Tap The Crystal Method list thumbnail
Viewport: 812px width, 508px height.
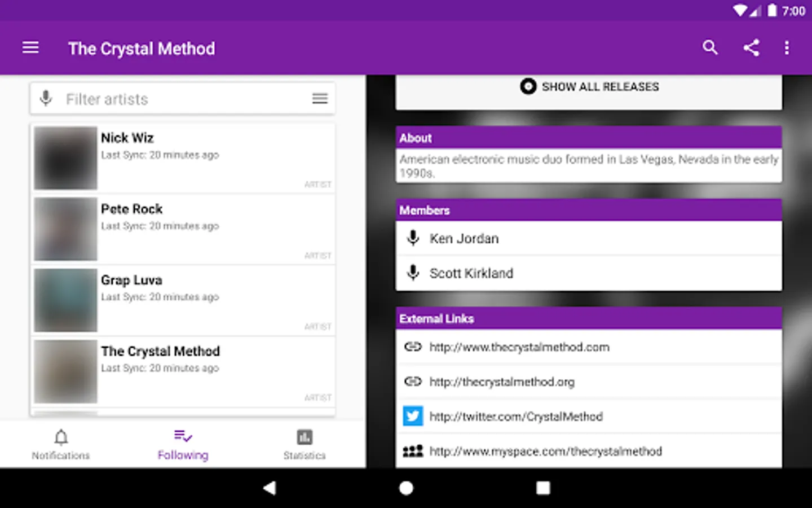65,371
